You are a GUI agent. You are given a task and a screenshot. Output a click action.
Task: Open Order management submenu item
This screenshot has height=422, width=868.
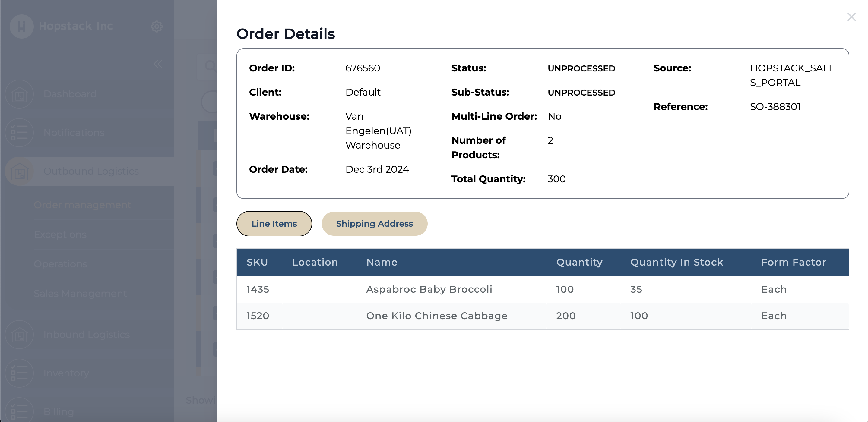click(x=83, y=205)
